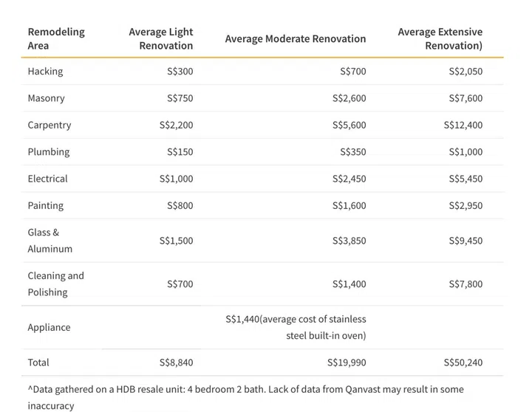
Task: Select the "Total" row label
Action: pyautogui.click(x=38, y=363)
